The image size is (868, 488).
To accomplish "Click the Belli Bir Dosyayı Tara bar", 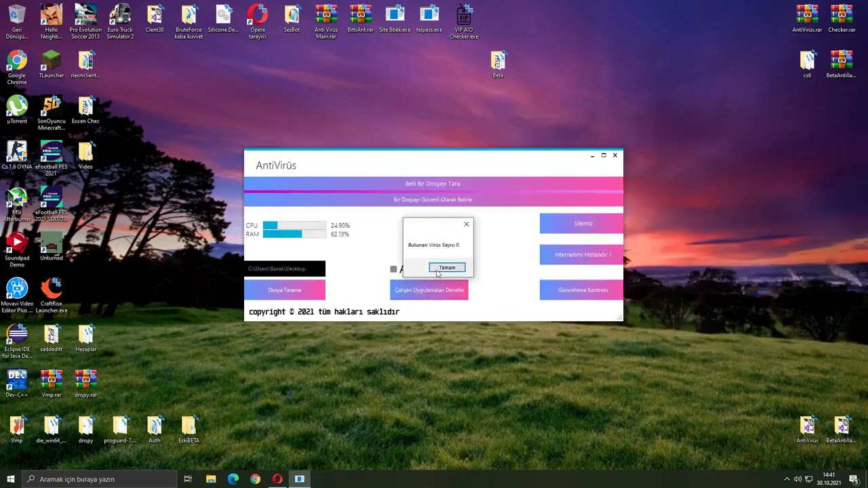I will [433, 184].
